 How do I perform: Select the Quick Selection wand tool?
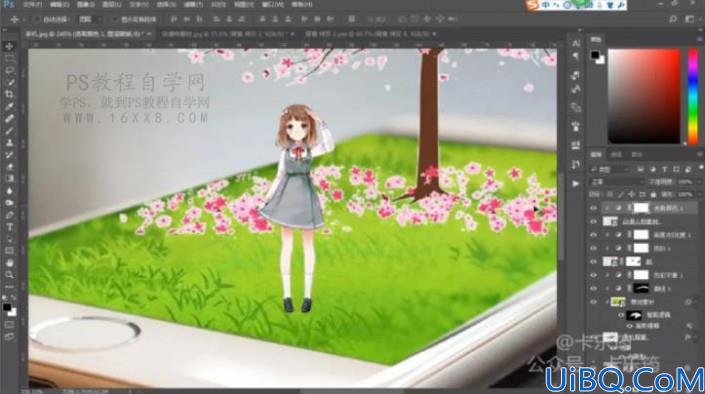pos(9,83)
